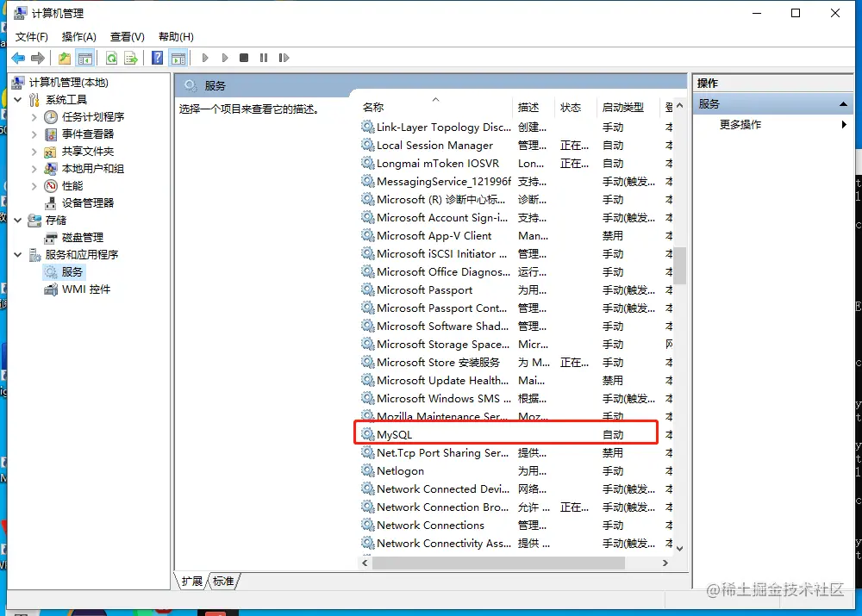Select the Microsoft Passport Container service
This screenshot has height=616, width=862.
[515, 308]
